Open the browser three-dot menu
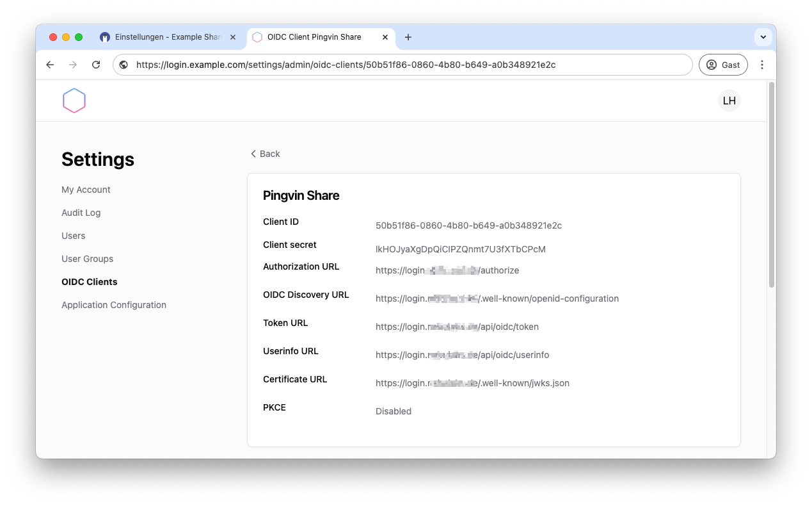This screenshot has width=812, height=506. (x=761, y=65)
